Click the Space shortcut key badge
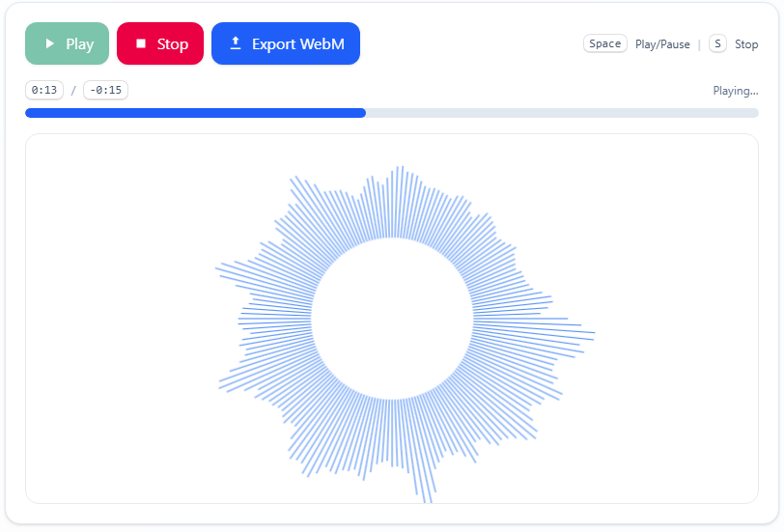784x532 pixels. coord(605,43)
